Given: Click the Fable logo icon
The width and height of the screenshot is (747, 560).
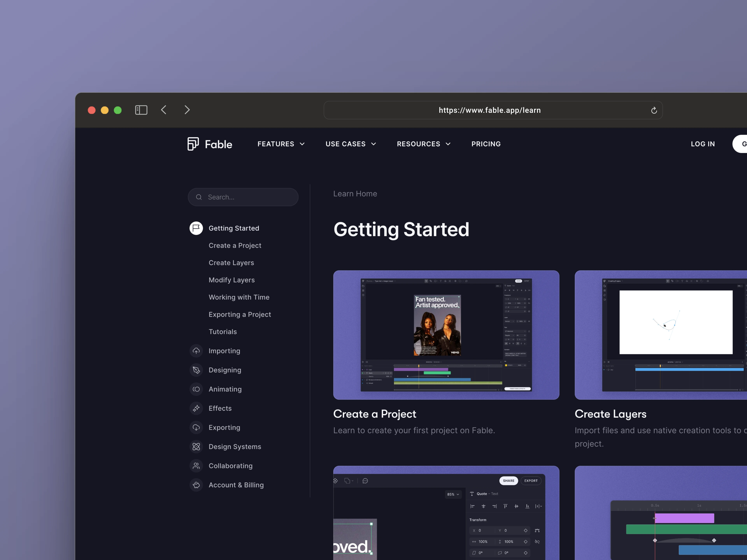Looking at the screenshot, I should (193, 143).
